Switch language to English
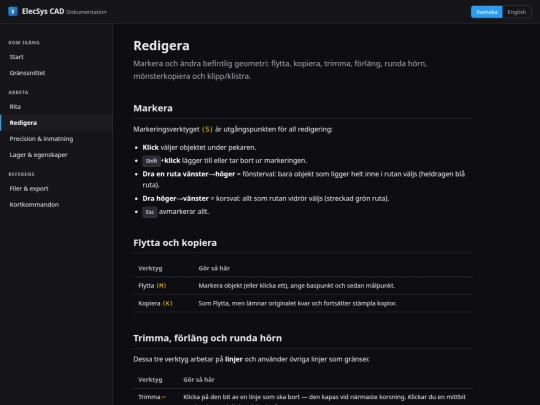This screenshot has height=405, width=540. tap(516, 12)
